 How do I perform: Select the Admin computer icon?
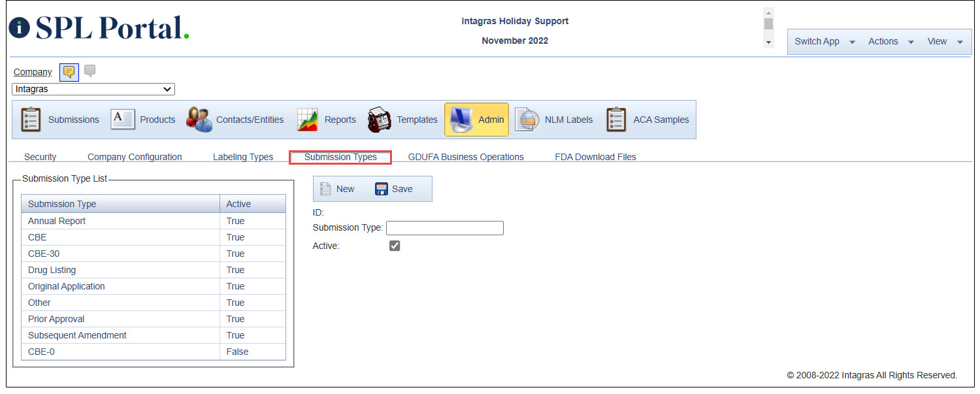pos(461,120)
